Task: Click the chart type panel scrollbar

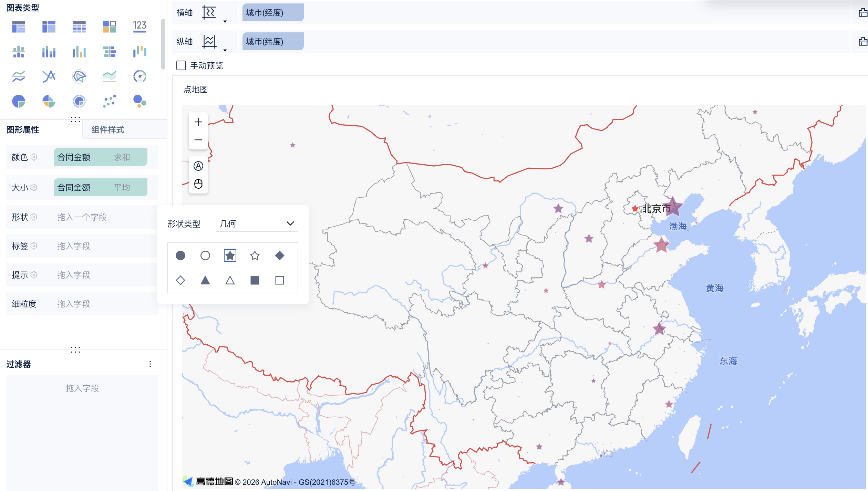Action: click(x=163, y=45)
